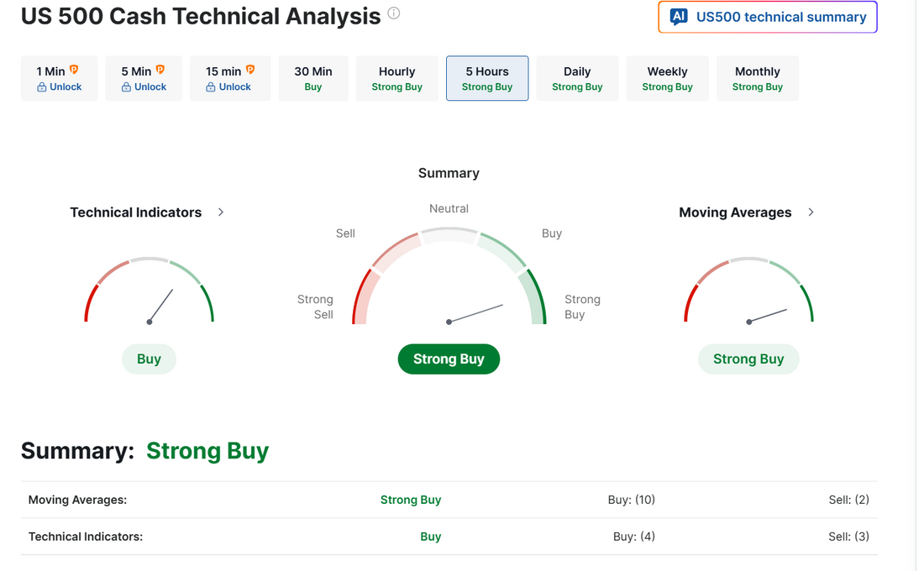Click the AI chat icon
The width and height of the screenshot is (924, 571).
pyautogui.click(x=679, y=17)
